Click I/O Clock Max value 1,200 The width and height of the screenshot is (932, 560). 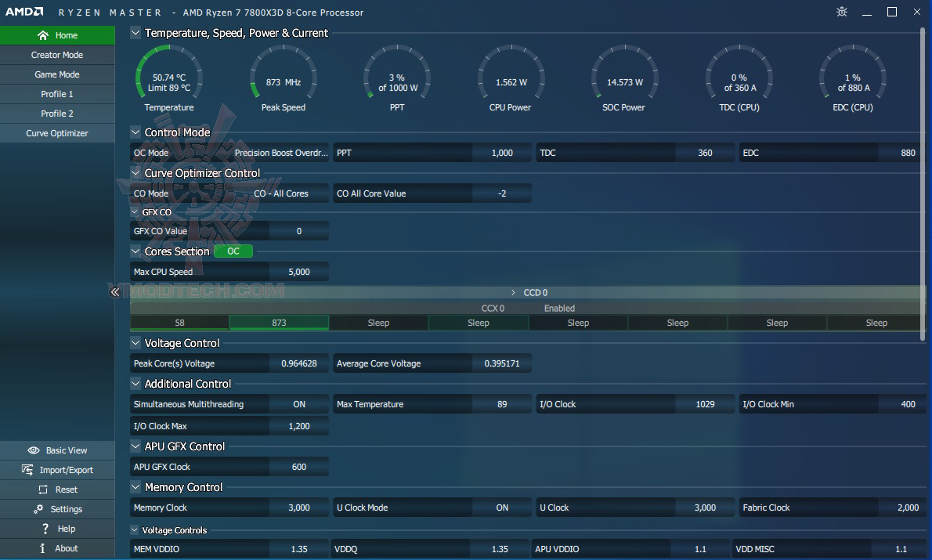click(299, 426)
